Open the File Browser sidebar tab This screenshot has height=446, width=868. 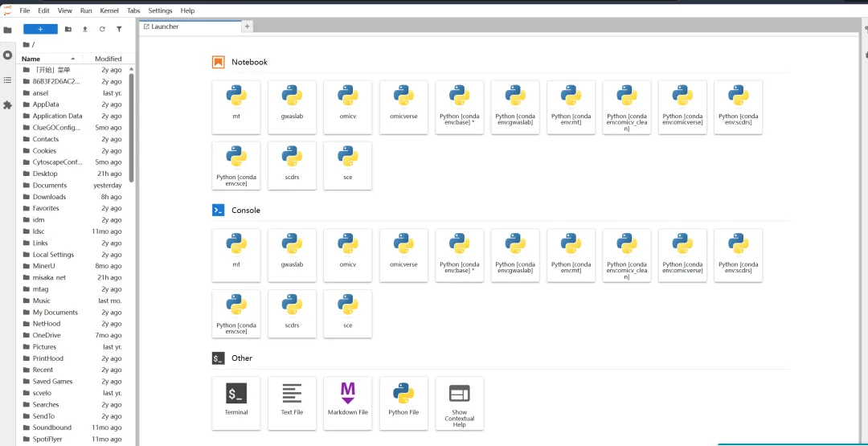(7, 30)
